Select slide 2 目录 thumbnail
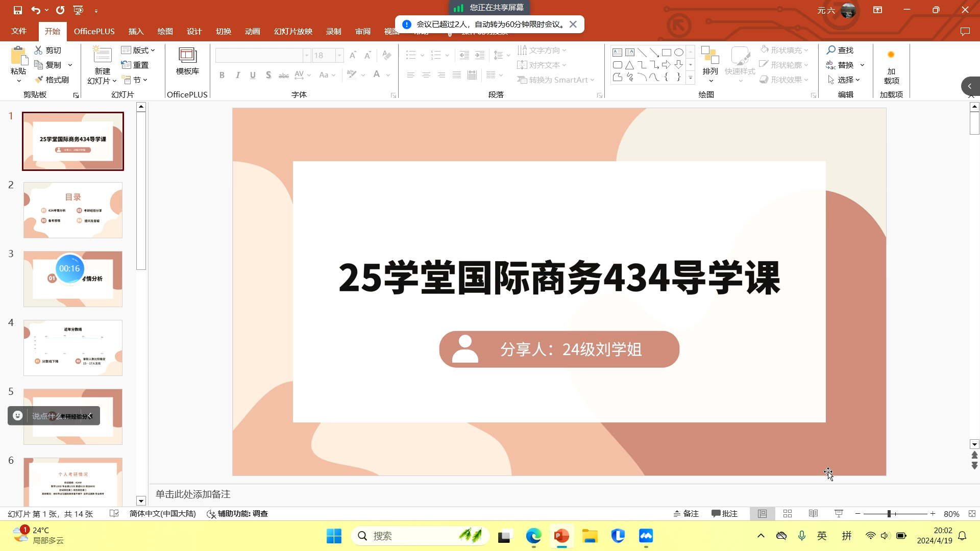This screenshot has width=980, height=551. [x=73, y=210]
